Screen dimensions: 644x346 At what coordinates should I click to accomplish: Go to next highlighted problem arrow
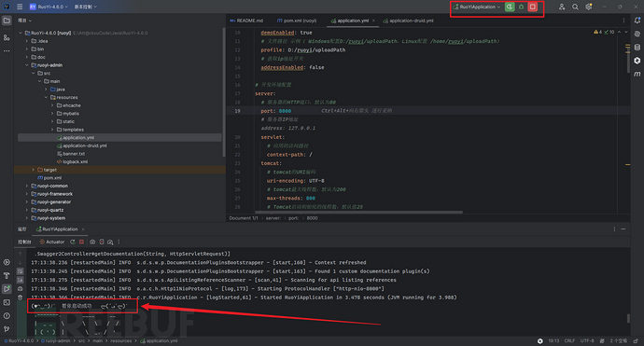click(626, 32)
